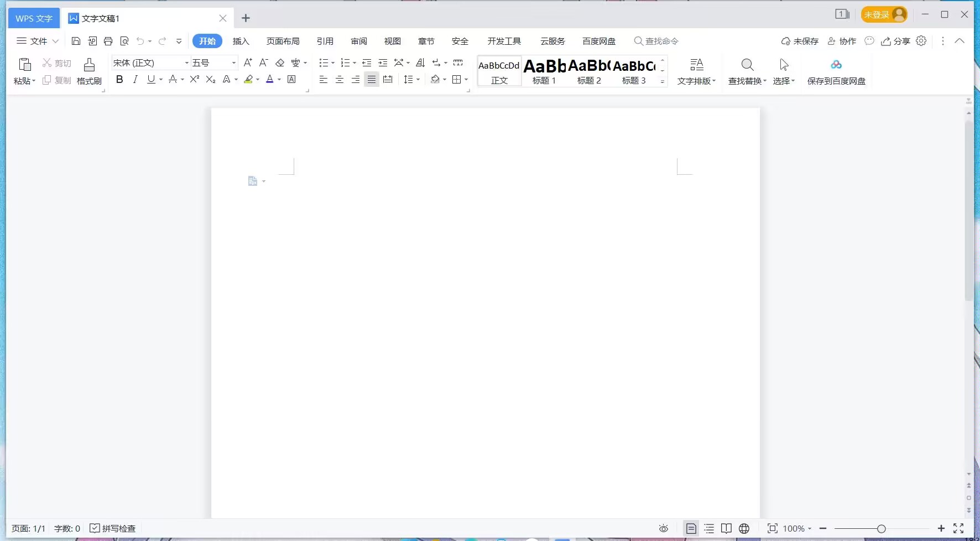The height and width of the screenshot is (541, 980).
Task: Click the Paste (粘贴) clipboard icon
Action: tap(24, 65)
